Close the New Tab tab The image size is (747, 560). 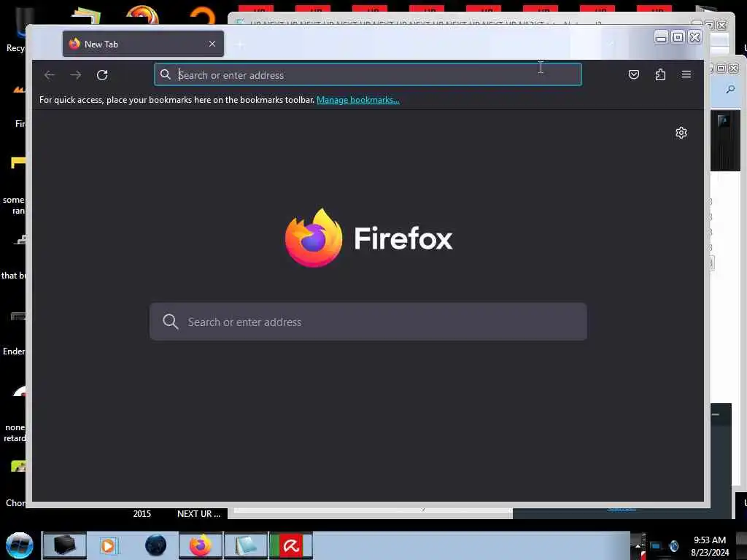pos(212,44)
